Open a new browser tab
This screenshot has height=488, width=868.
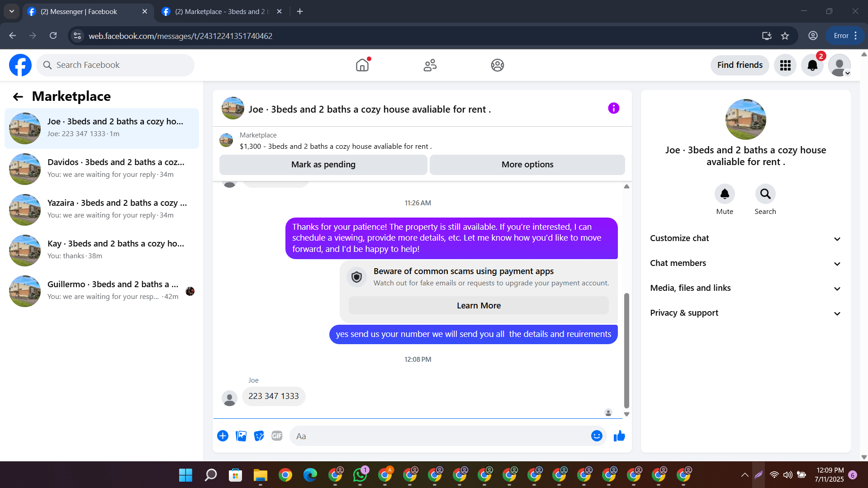click(300, 11)
